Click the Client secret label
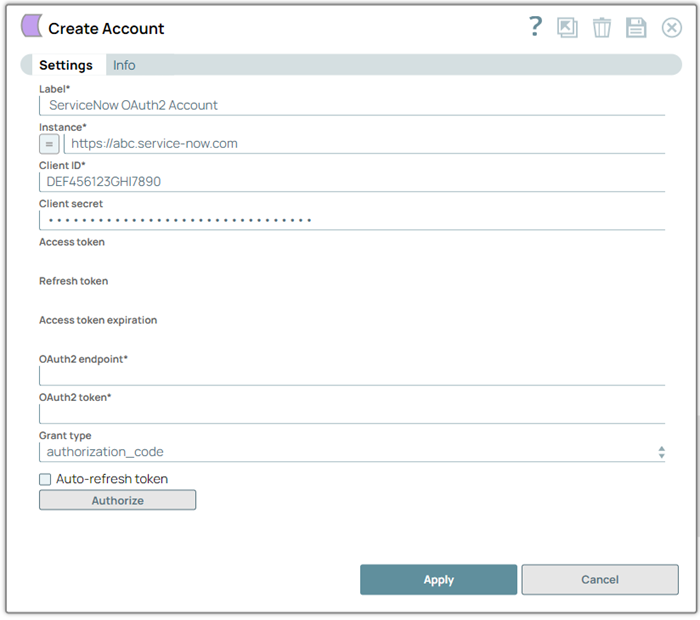Viewport: 700px width, 620px height. (x=71, y=204)
